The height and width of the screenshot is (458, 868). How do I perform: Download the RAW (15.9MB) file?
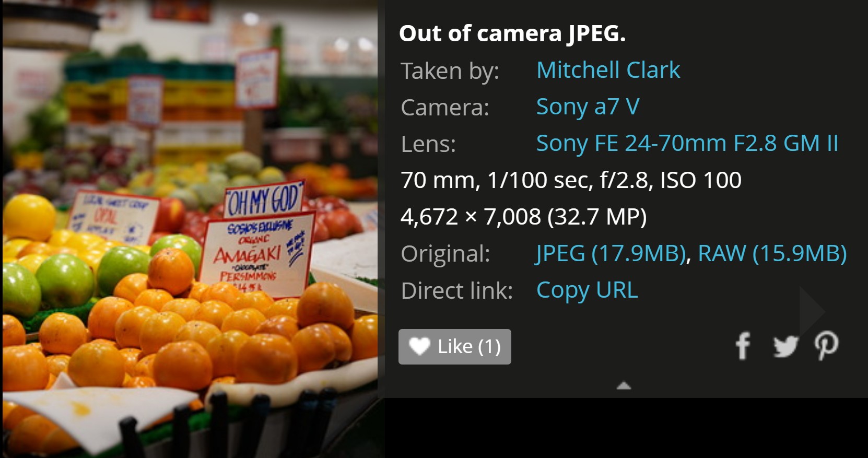tap(772, 253)
